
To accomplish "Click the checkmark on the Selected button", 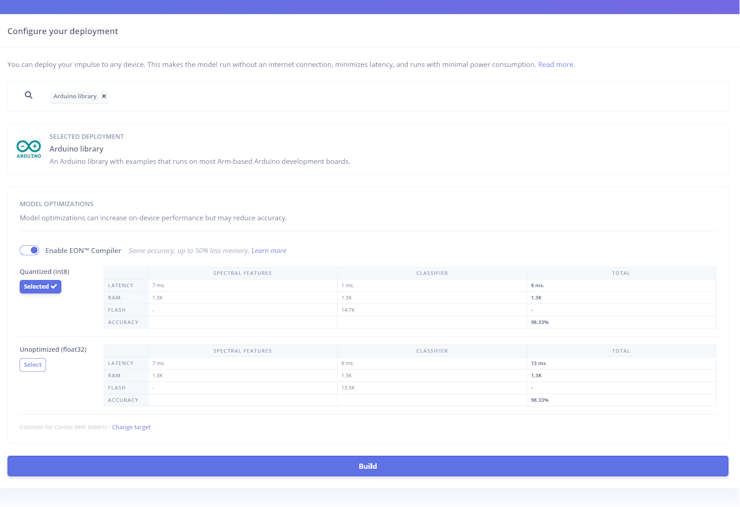I will [x=54, y=287].
